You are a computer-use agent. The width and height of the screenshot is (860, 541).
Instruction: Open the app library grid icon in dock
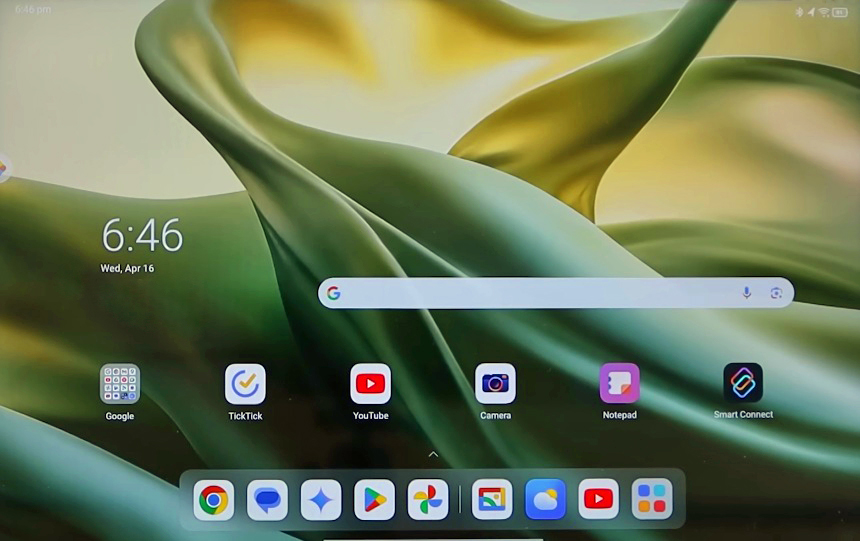[652, 499]
